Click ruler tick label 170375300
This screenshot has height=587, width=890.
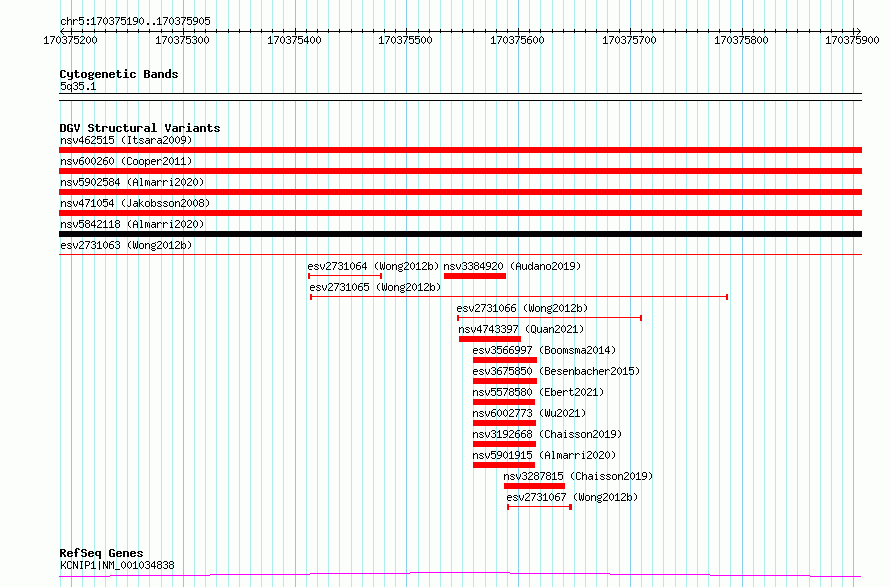click(x=182, y=40)
